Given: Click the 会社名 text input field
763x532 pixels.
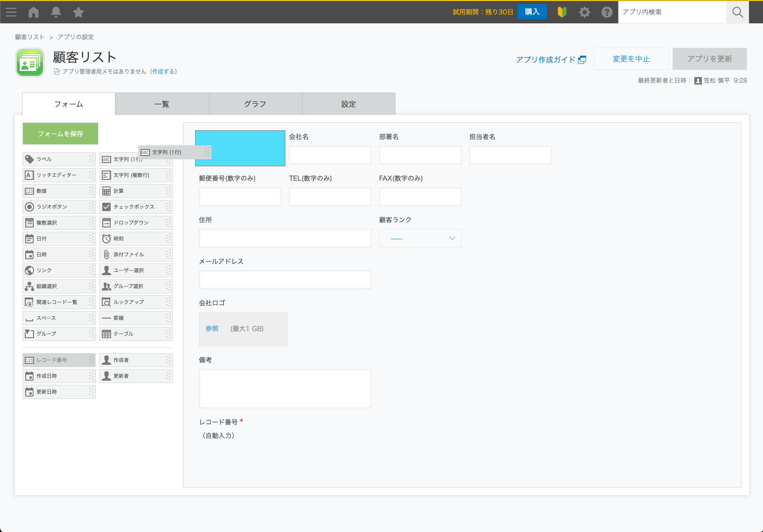Looking at the screenshot, I should [x=330, y=155].
